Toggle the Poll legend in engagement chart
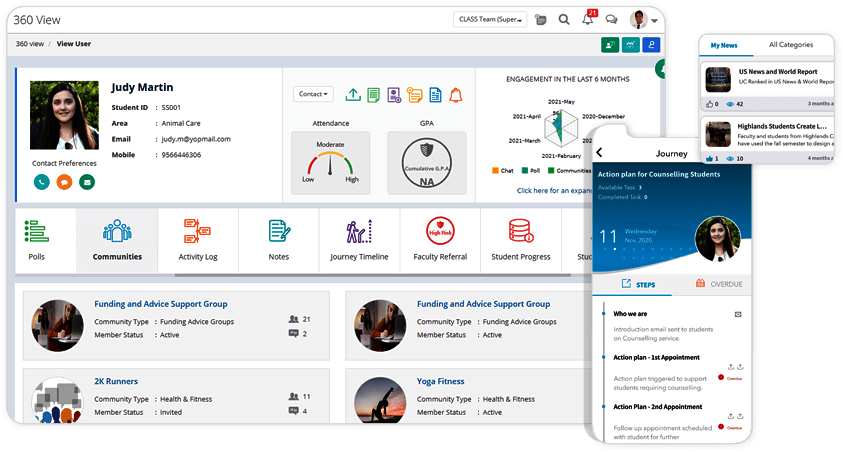This screenshot has width=843, height=452. tap(531, 170)
